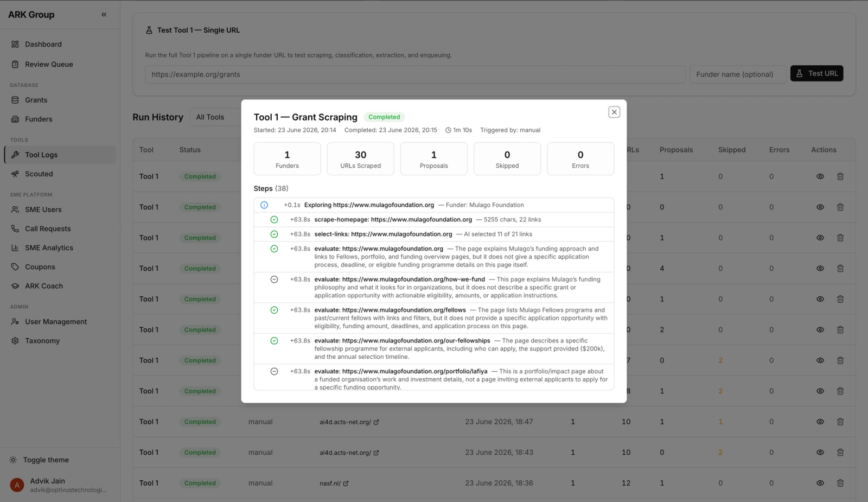View run with 4 proposals
The width and height of the screenshot is (868, 502).
pyautogui.click(x=820, y=269)
